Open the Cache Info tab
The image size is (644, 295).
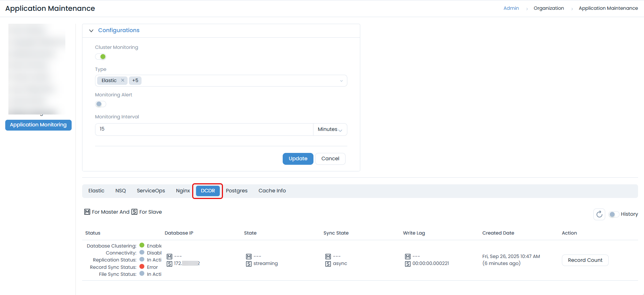tap(272, 191)
